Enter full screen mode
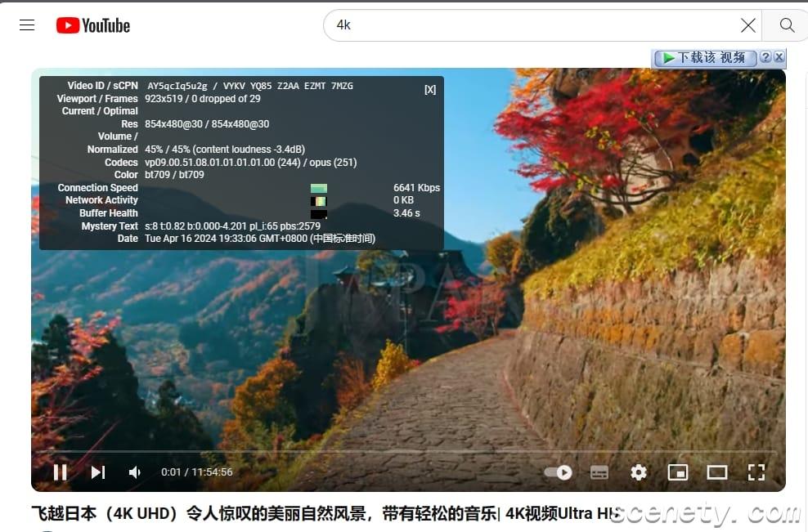This screenshot has width=808, height=532. 756,472
